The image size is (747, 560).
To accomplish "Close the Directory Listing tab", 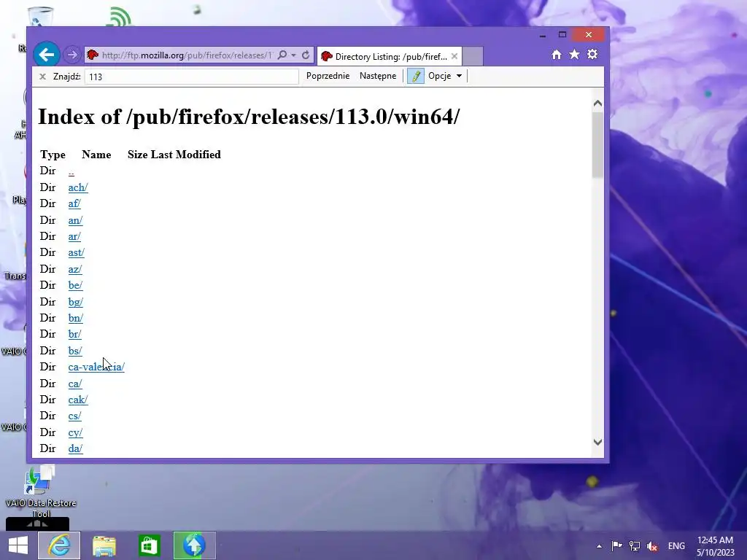I will (454, 56).
